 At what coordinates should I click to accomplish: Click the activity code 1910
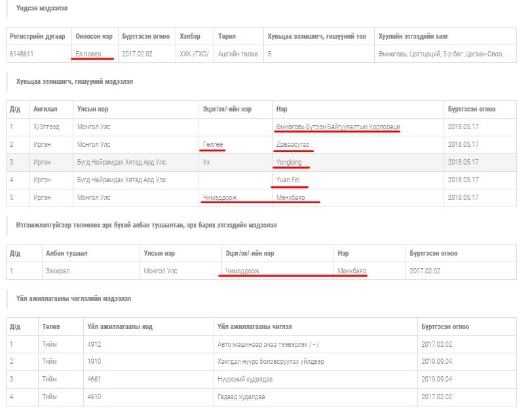[x=94, y=361]
